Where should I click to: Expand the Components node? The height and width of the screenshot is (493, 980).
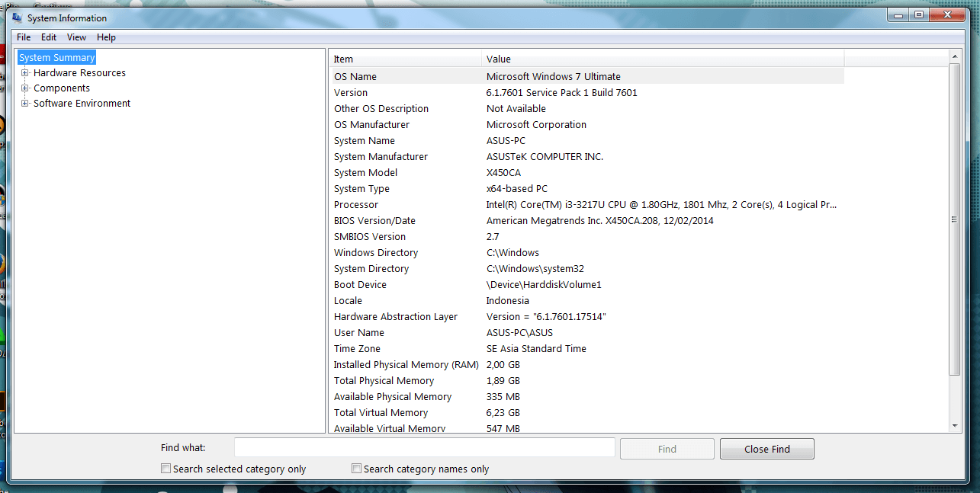point(25,88)
